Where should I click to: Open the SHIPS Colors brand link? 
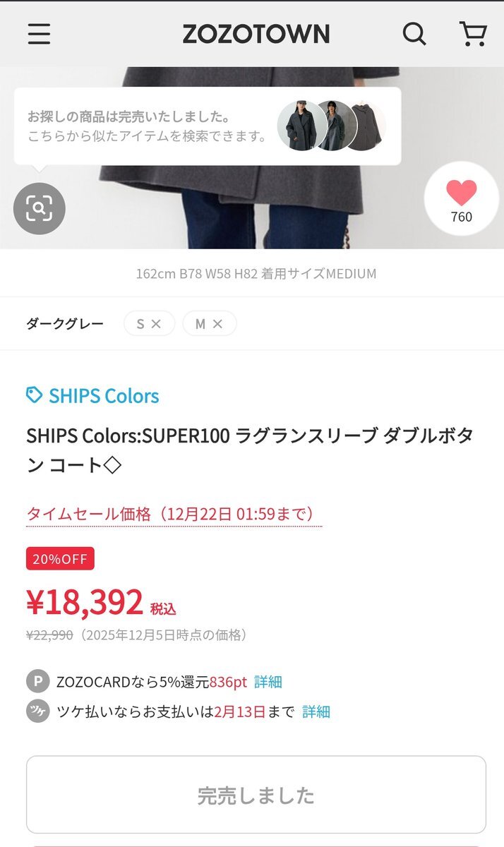(104, 396)
